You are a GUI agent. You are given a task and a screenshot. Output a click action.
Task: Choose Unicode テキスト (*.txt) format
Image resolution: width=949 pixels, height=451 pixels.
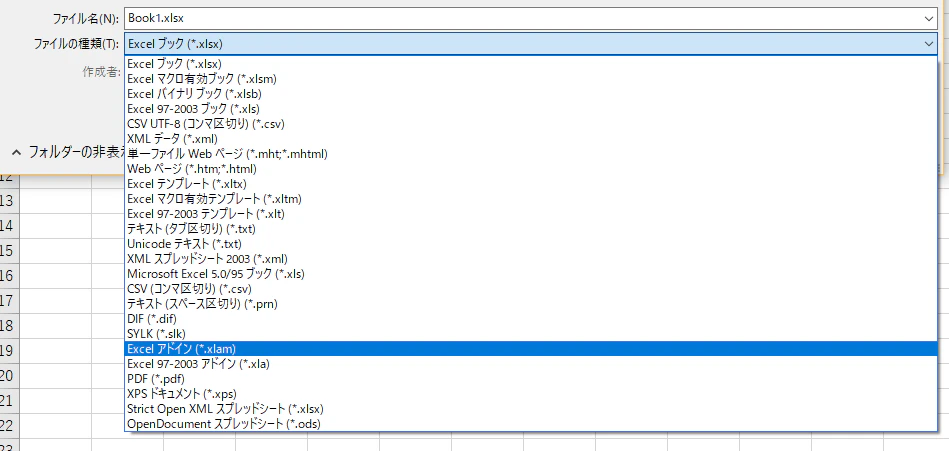(531, 243)
